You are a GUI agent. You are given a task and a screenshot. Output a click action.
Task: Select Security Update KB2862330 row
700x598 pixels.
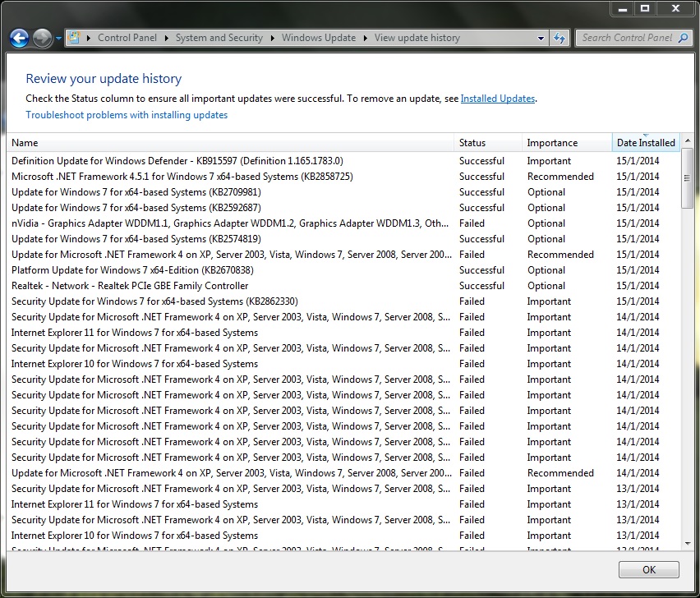click(x=343, y=301)
